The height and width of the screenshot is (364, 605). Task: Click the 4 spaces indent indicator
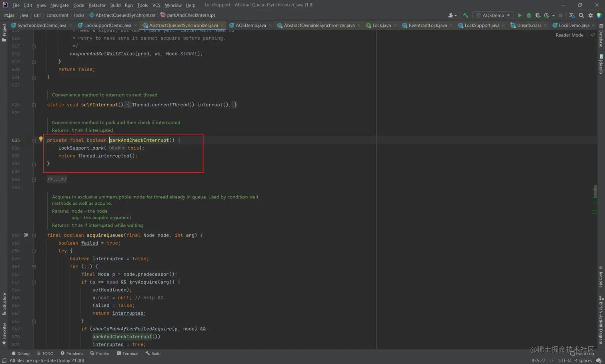click(x=583, y=360)
